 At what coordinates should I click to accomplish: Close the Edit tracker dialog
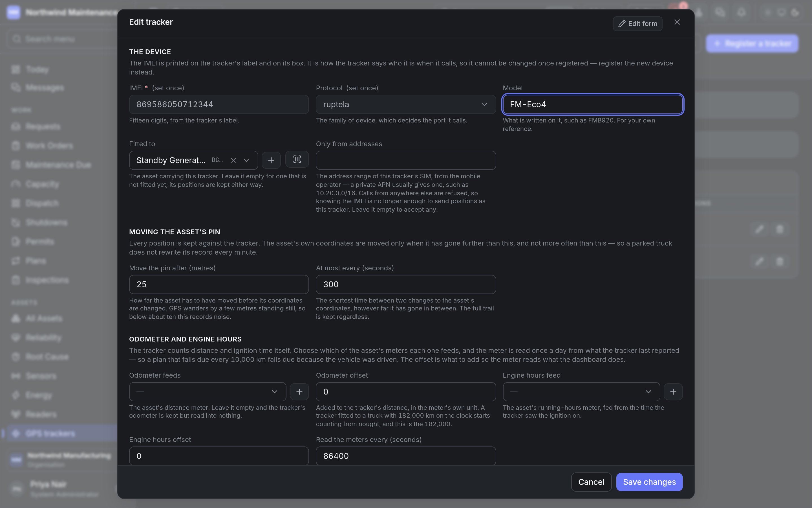pyautogui.click(x=677, y=22)
